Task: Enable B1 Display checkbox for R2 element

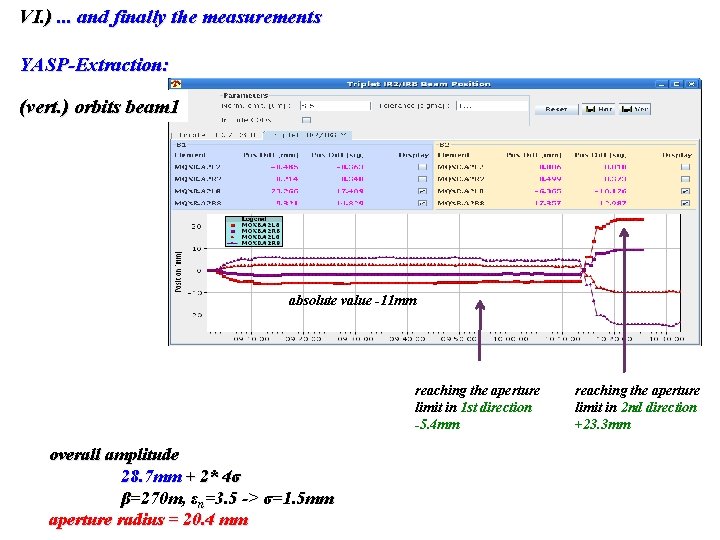Action: pyautogui.click(x=422, y=179)
